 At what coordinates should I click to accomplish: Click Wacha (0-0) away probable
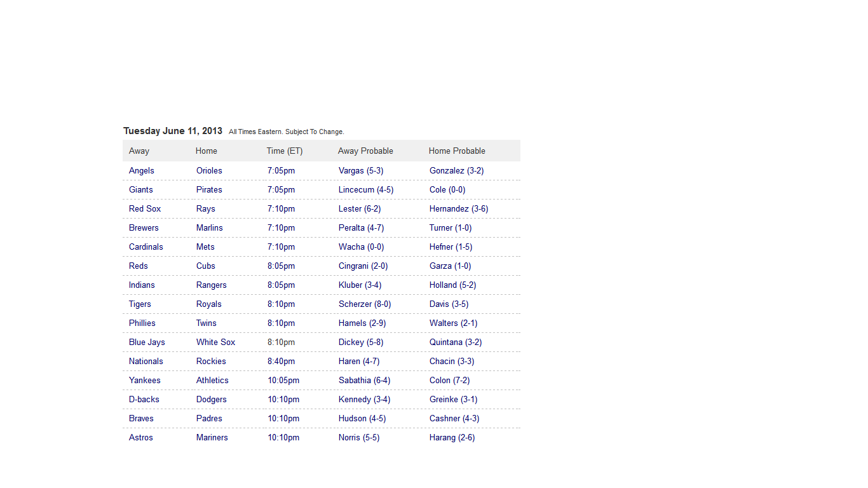[361, 247]
